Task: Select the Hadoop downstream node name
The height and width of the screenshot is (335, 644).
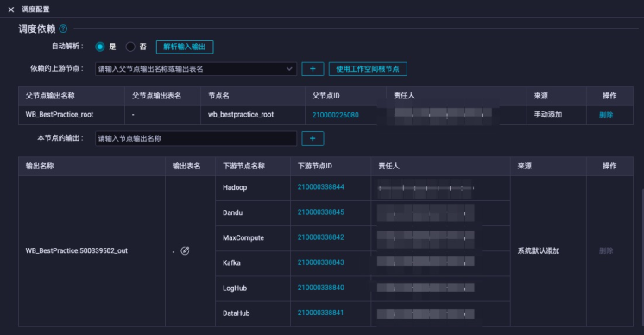Action: click(x=235, y=187)
